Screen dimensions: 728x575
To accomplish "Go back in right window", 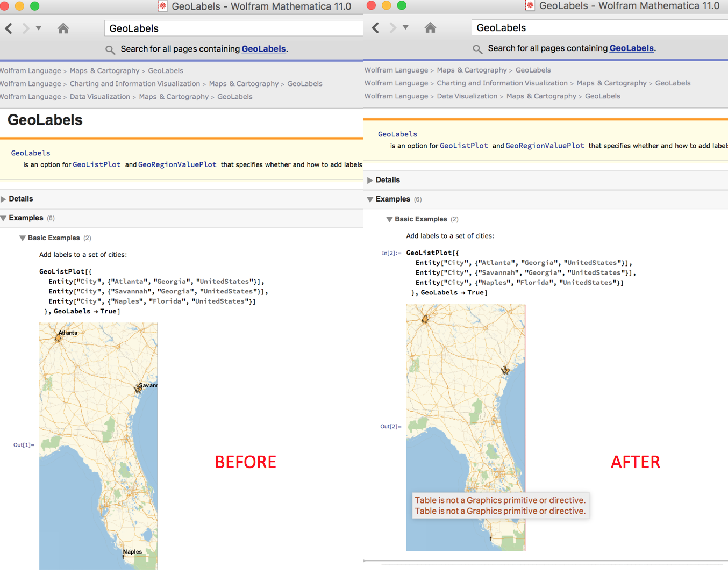I will coord(375,28).
